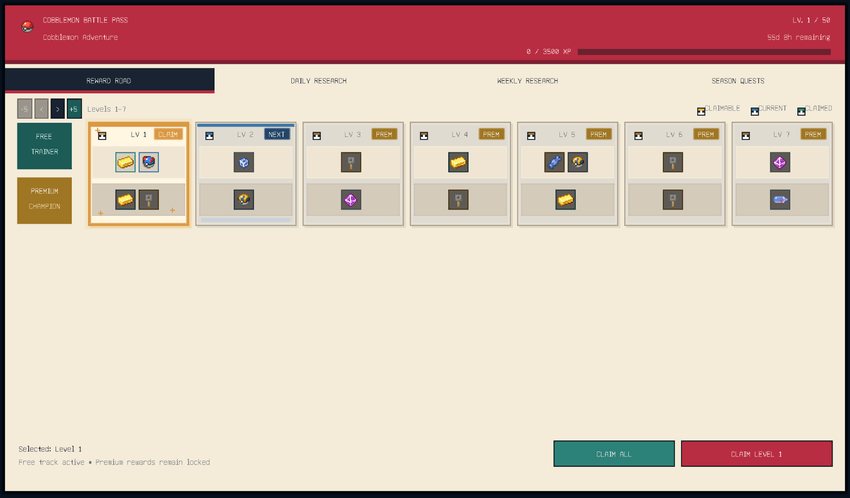Select the premium blue capsule reward in LV 7
The height and width of the screenshot is (498, 850).
tap(780, 199)
